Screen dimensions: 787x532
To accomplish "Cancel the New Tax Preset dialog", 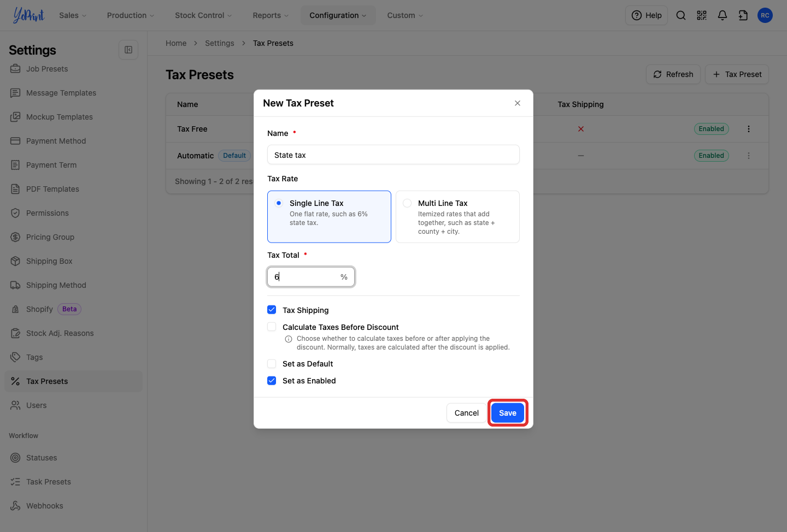I will (x=467, y=413).
